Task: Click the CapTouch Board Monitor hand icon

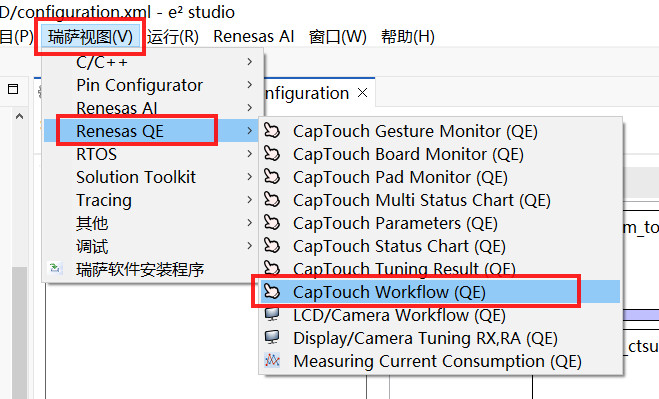Action: pos(272,154)
